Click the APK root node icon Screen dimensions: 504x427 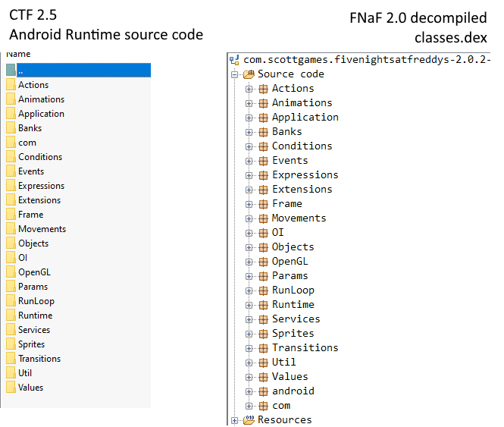[x=234, y=60]
